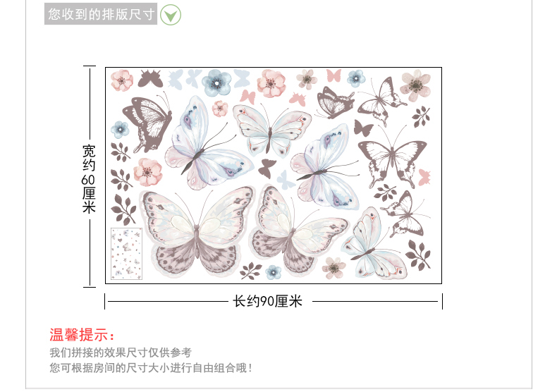Click the butterfly with white wings at top center
This screenshot has height=392, width=557.
pyautogui.click(x=272, y=130)
